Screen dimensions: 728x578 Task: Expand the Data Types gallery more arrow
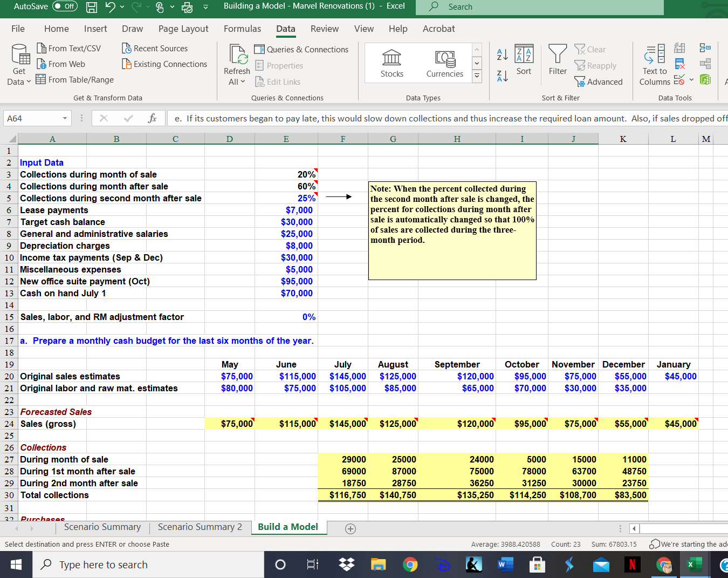coord(477,76)
